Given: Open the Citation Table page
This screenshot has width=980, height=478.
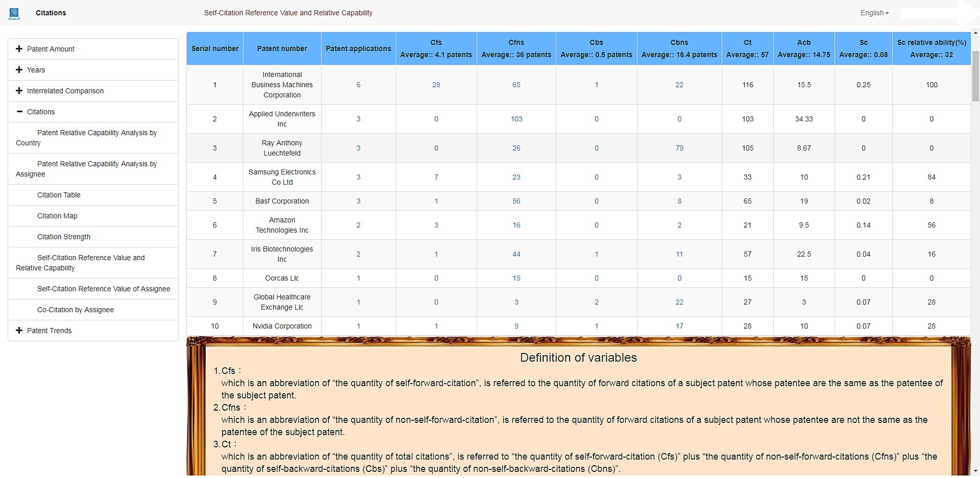Looking at the screenshot, I should [x=93, y=195].
